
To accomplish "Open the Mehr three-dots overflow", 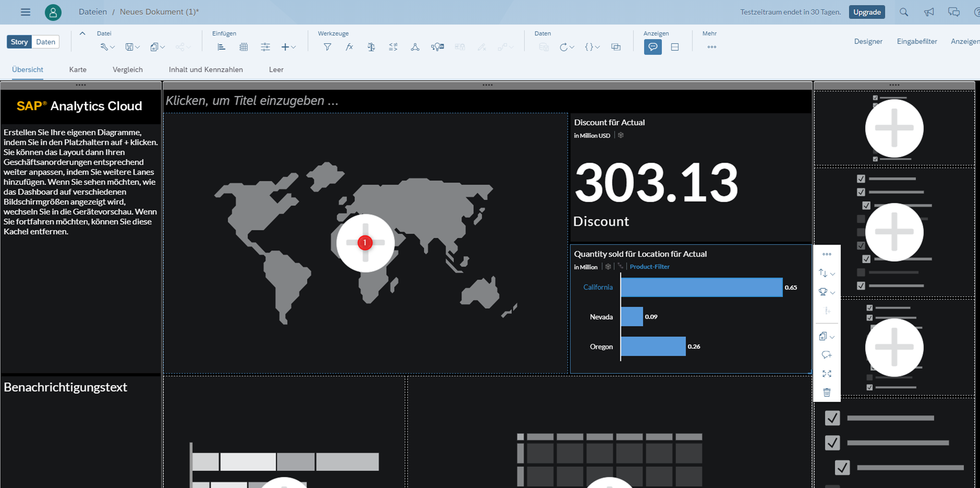I will pos(712,47).
